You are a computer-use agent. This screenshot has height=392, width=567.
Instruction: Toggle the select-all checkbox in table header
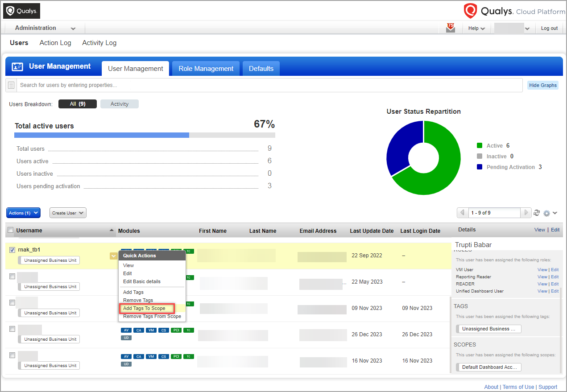click(10, 230)
